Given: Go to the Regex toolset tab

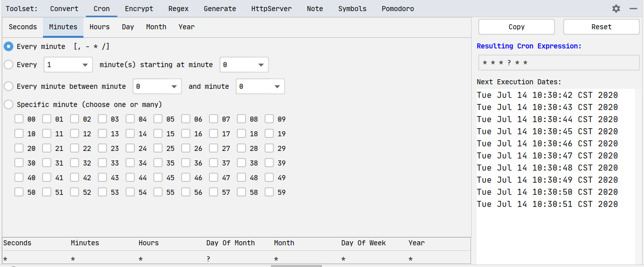Looking at the screenshot, I should (x=178, y=9).
